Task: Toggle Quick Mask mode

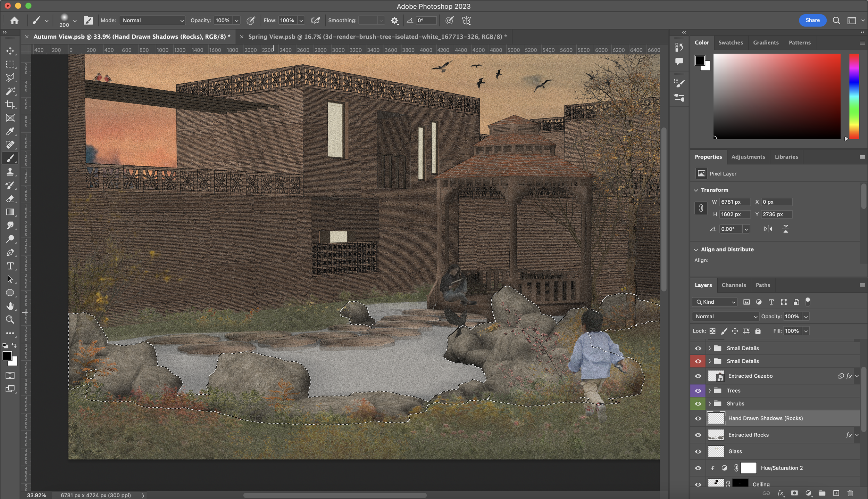Action: point(10,376)
